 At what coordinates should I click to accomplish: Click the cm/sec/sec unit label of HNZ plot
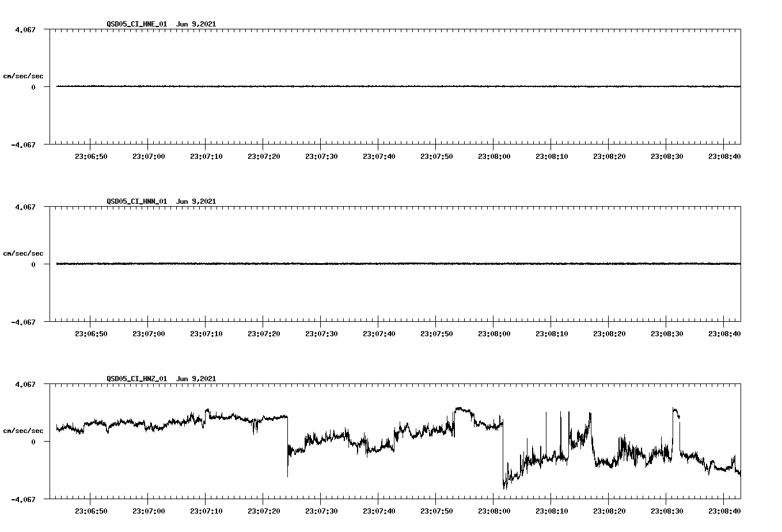tap(23, 431)
